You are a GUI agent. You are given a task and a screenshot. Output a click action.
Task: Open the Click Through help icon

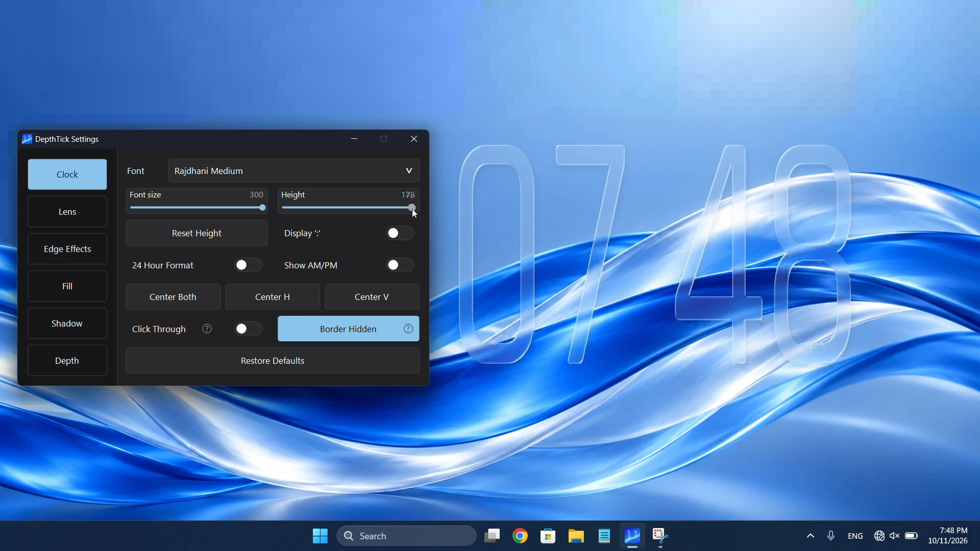[x=207, y=329]
